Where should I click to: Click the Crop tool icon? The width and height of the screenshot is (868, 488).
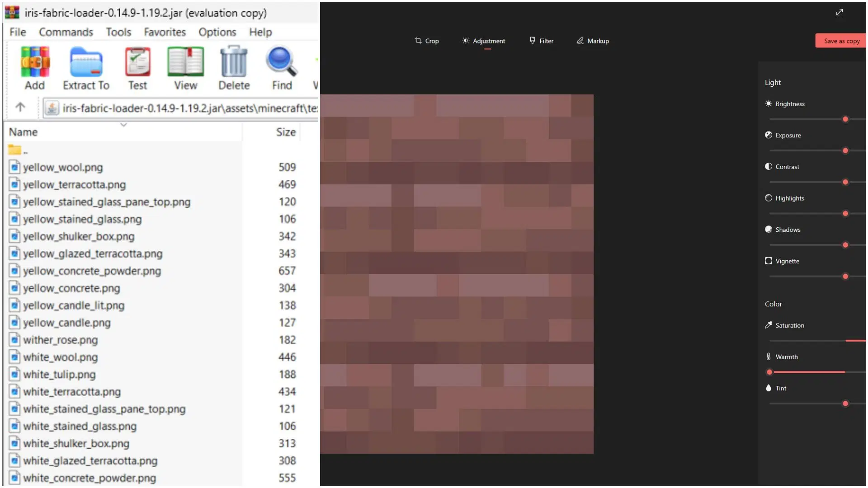(418, 41)
